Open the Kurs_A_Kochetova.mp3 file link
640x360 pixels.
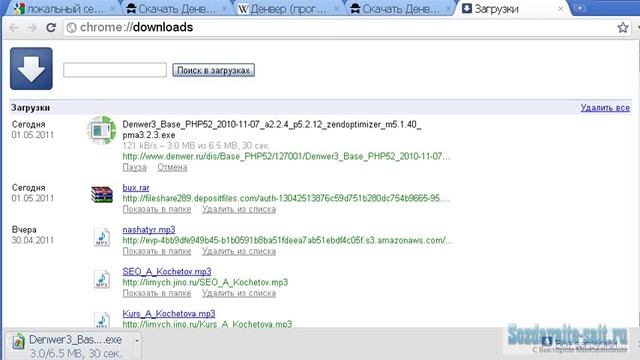(x=169, y=314)
